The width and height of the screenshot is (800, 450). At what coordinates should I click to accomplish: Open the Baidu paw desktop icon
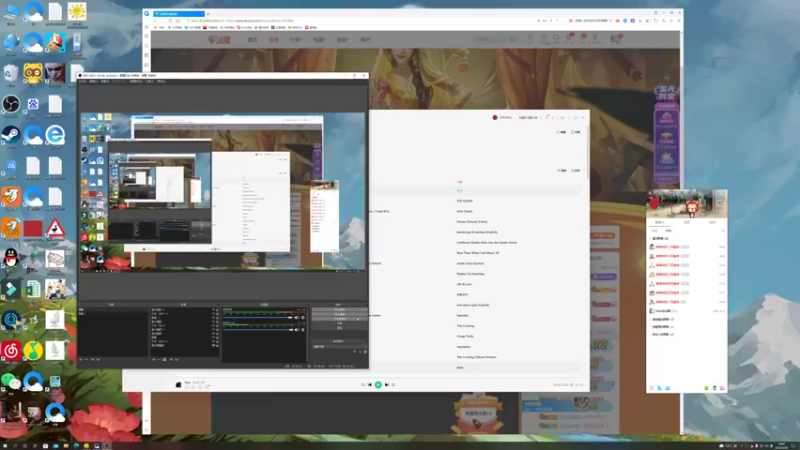[x=33, y=105]
